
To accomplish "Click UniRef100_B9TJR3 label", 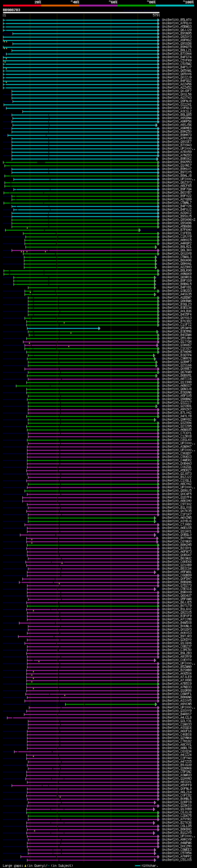I will point(177,636).
